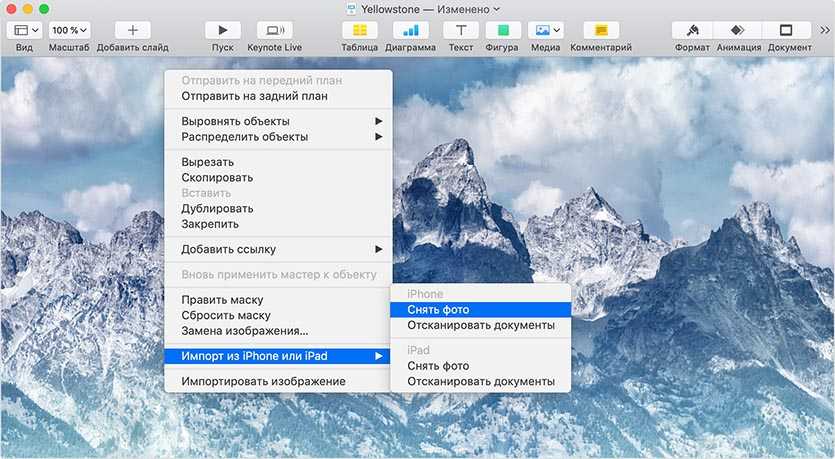
Task: Open the Анимация inspector panel
Action: pos(738,30)
